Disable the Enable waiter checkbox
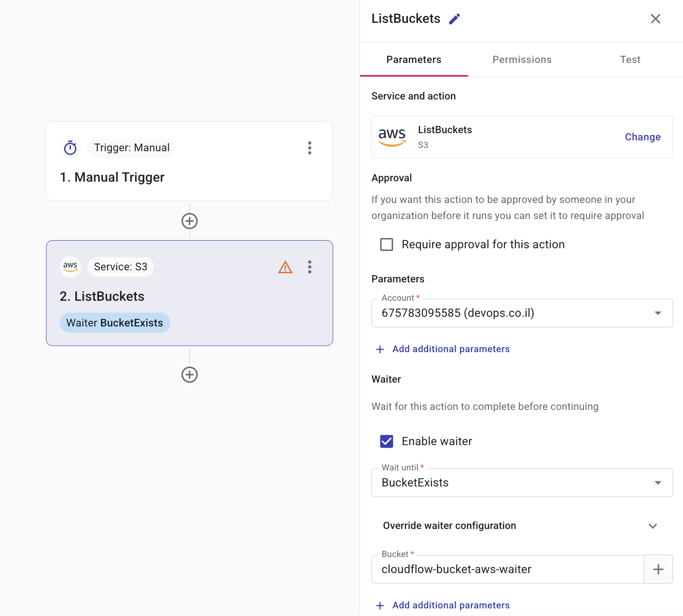The image size is (683, 616). coord(386,441)
